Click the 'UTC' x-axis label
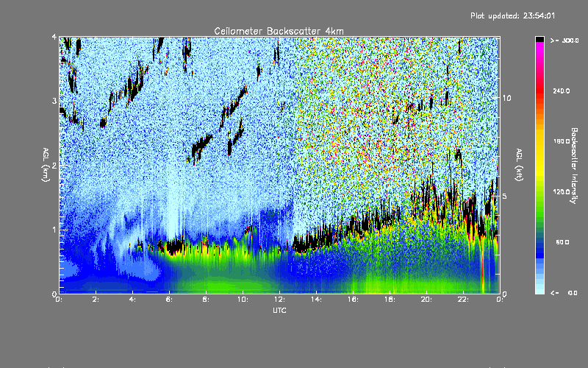The height and width of the screenshot is (368, 588). [279, 310]
